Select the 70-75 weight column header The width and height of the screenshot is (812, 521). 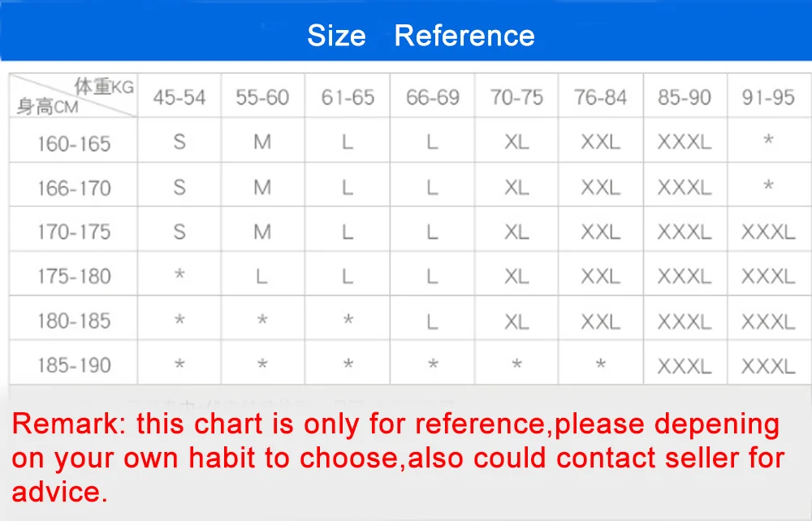(516, 97)
